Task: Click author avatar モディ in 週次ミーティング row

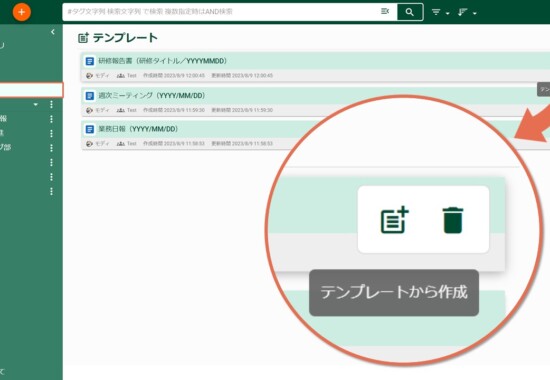Action: (89, 110)
